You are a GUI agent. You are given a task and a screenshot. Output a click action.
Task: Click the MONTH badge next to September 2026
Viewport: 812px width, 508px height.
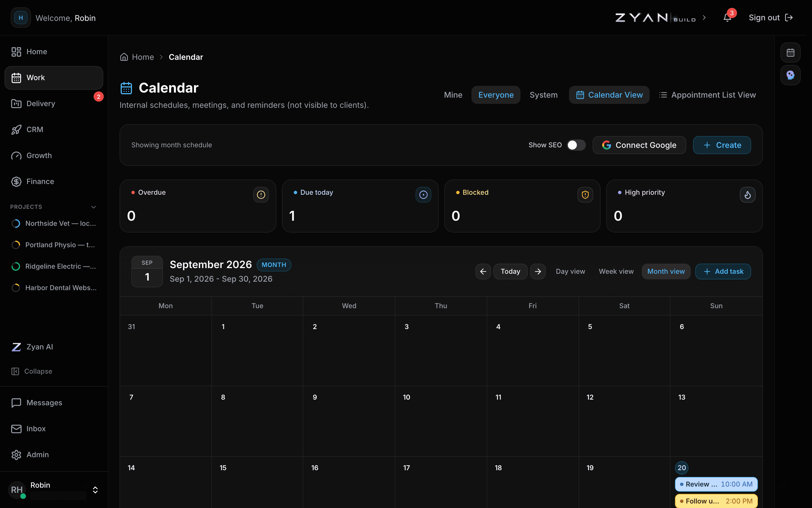tap(274, 265)
